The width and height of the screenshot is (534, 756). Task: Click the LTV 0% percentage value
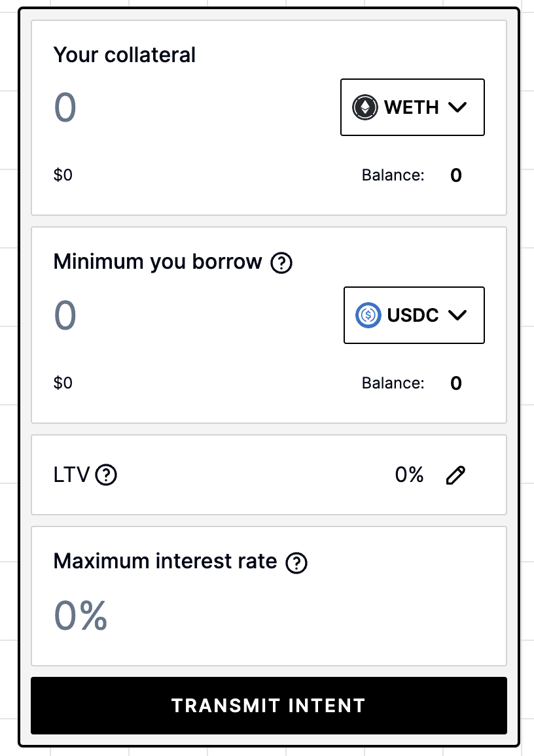click(x=409, y=475)
